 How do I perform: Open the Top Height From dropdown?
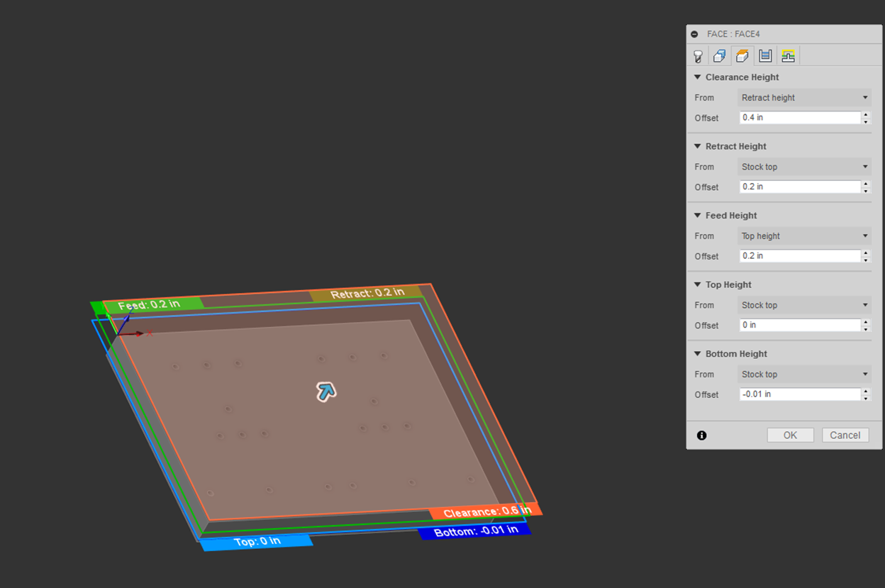804,305
